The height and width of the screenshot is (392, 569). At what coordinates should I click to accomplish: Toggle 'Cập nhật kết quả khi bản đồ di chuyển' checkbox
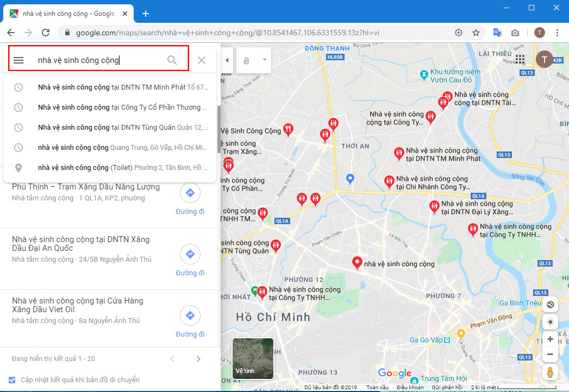[12, 380]
